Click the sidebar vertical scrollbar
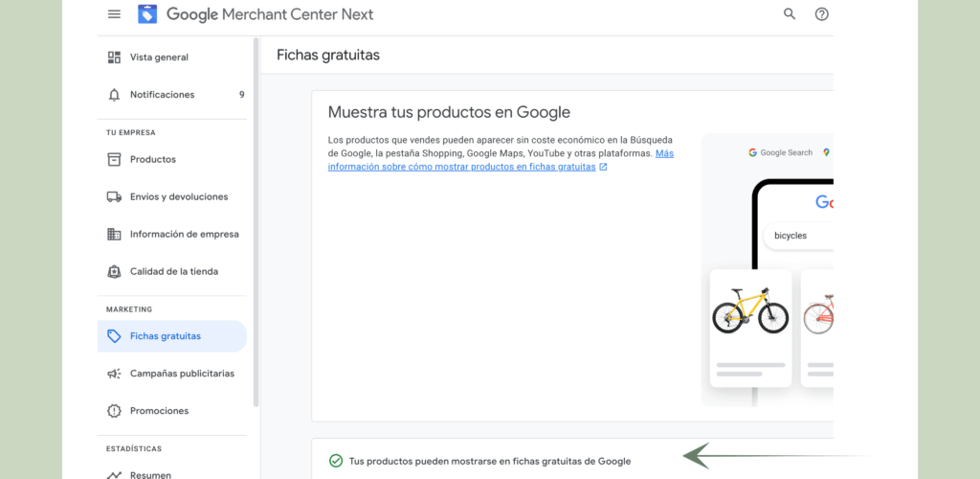Image resolution: width=980 pixels, height=479 pixels. (256, 222)
